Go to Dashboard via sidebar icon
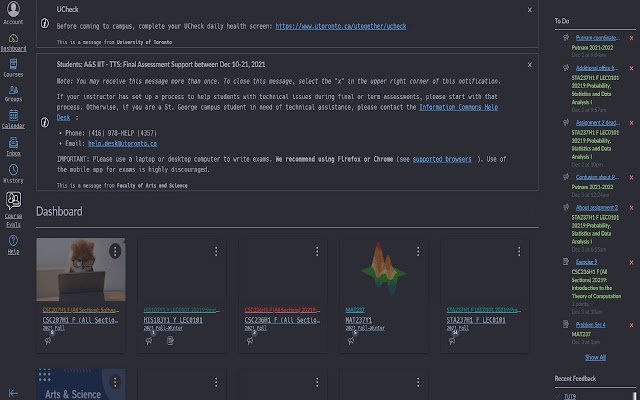Image resolution: width=640 pixels, height=400 pixels. pyautogui.click(x=13, y=43)
